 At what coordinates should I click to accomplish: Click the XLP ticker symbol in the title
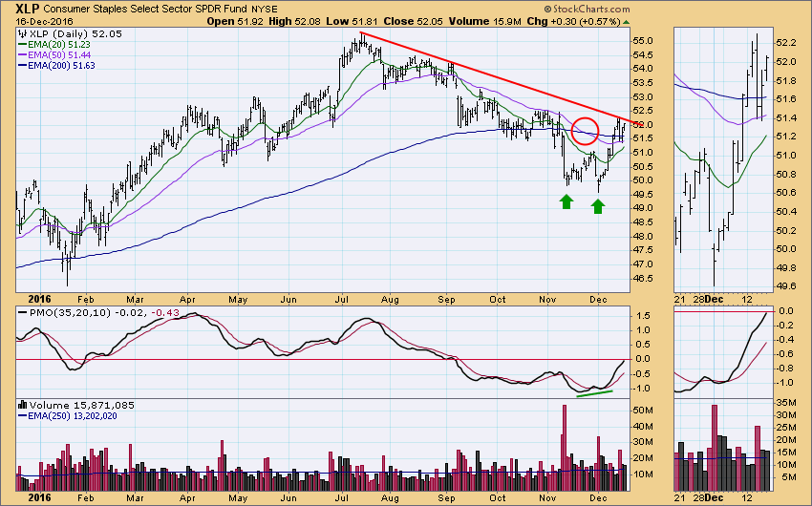28,9
